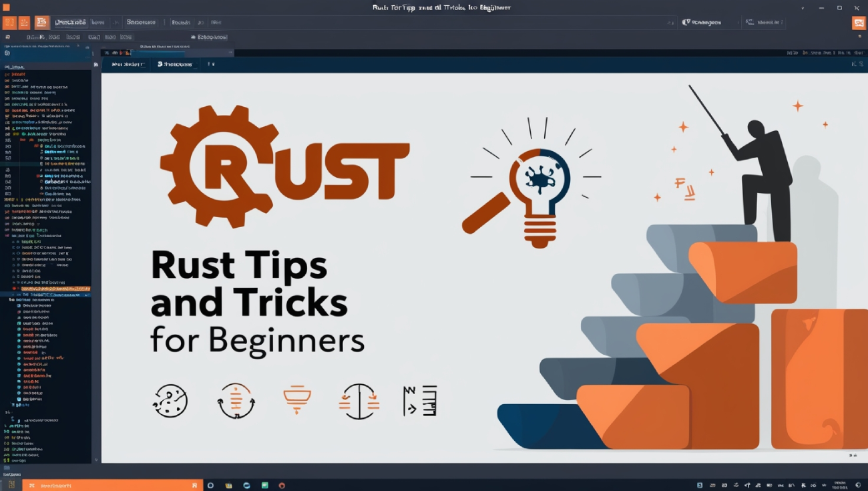Image resolution: width=868 pixels, height=491 pixels.
Task: Click the dotted circle icon below the headline
Action: [x=170, y=401]
